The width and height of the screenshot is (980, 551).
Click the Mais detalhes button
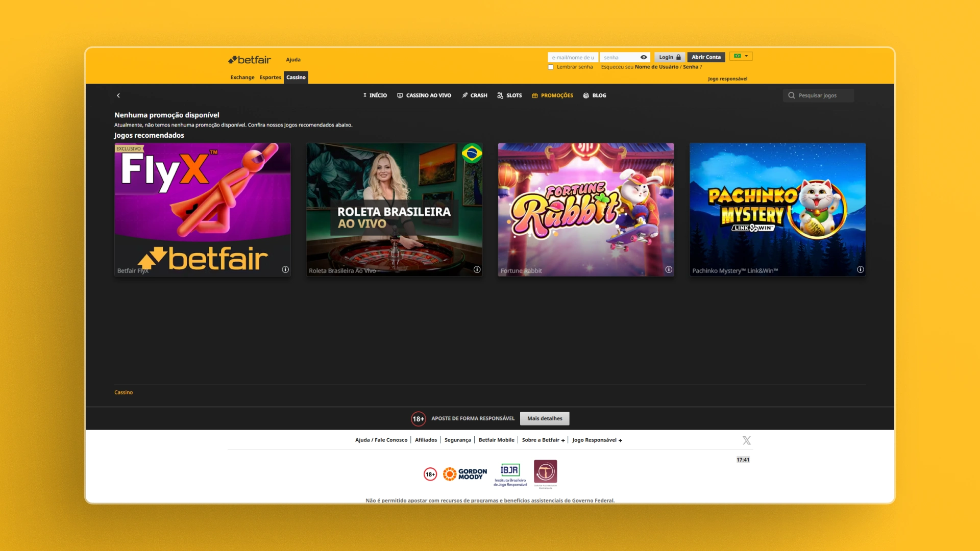click(545, 418)
